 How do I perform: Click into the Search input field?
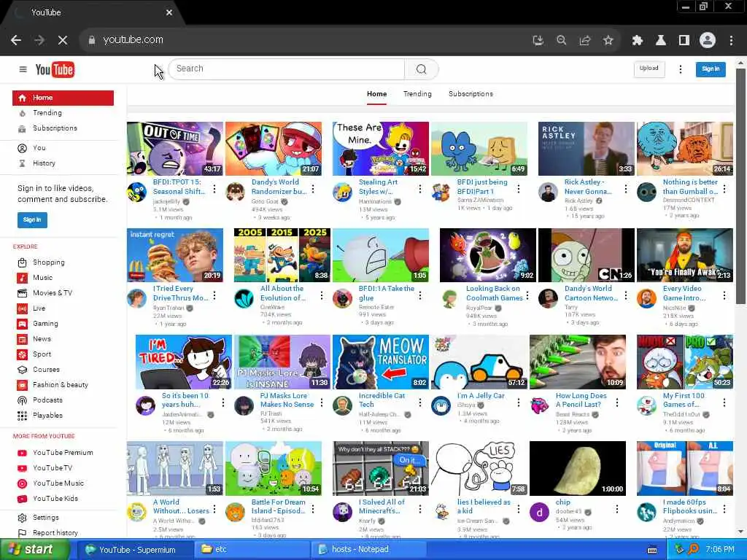click(286, 69)
